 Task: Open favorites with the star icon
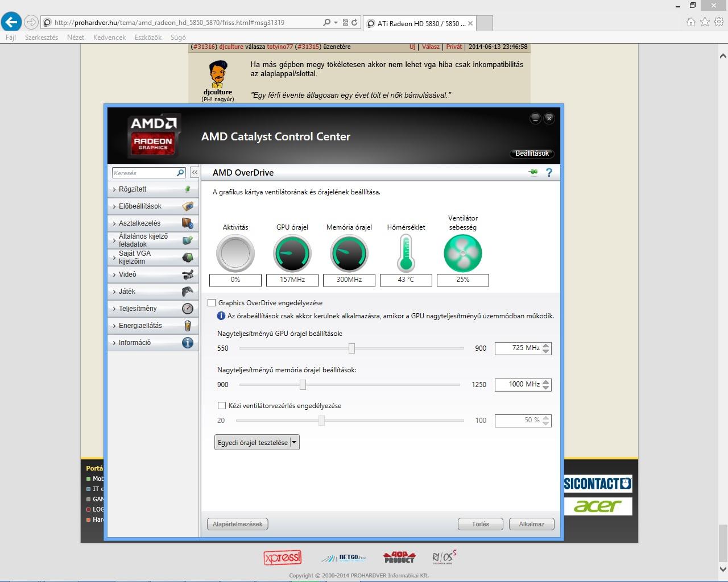point(705,22)
